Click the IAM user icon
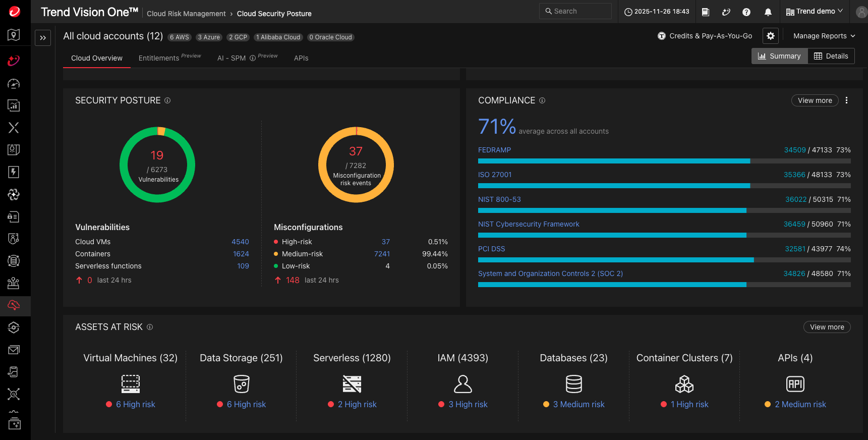868x440 pixels. [462, 384]
